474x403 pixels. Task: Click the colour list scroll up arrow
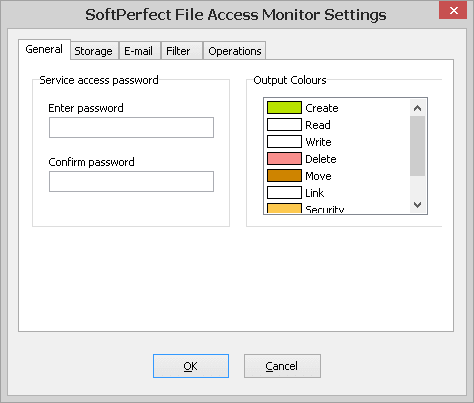point(417,108)
